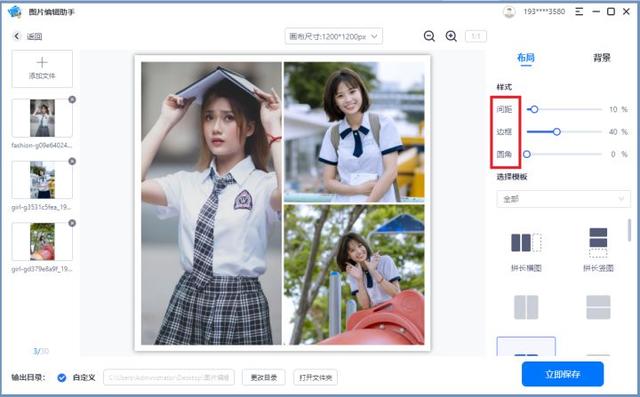
Task: Select the large left collage photo
Action: 211,203
